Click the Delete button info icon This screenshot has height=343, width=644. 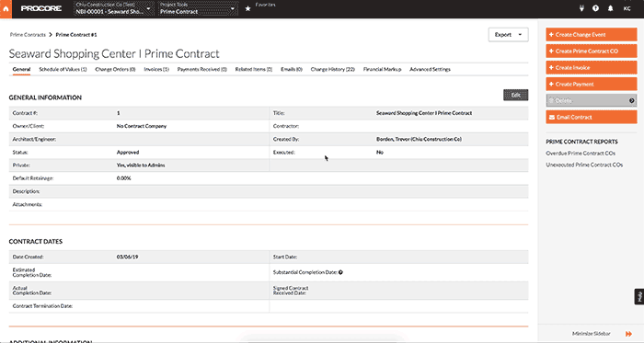click(x=632, y=100)
